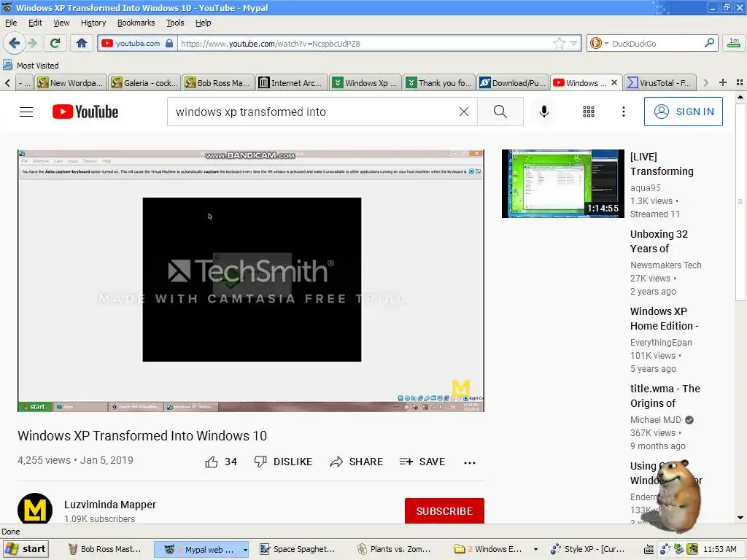Expand the Mypal taskbar group dropdown
The height and width of the screenshot is (560, 747).
(x=245, y=550)
